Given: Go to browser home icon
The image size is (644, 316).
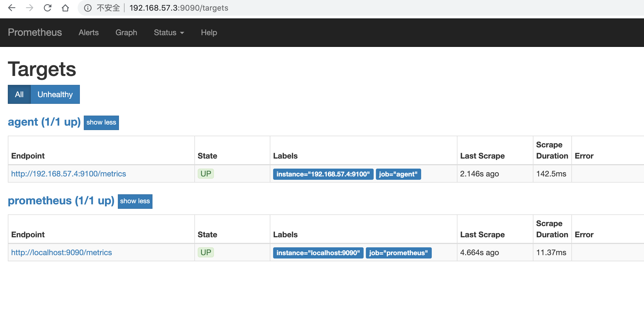Looking at the screenshot, I should click(65, 8).
